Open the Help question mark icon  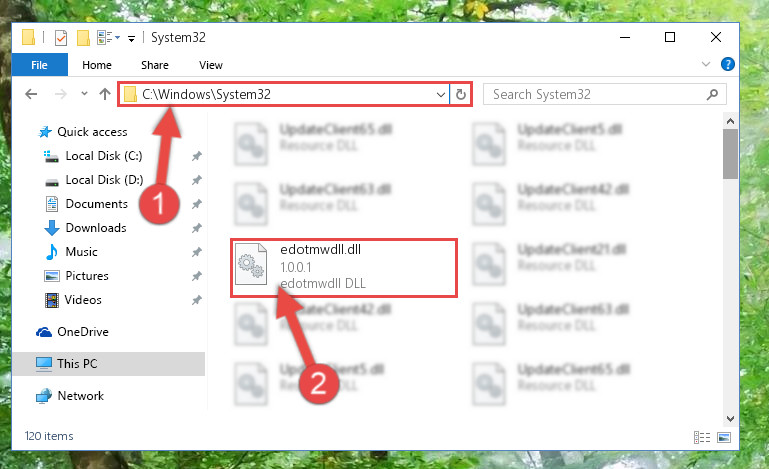click(727, 64)
